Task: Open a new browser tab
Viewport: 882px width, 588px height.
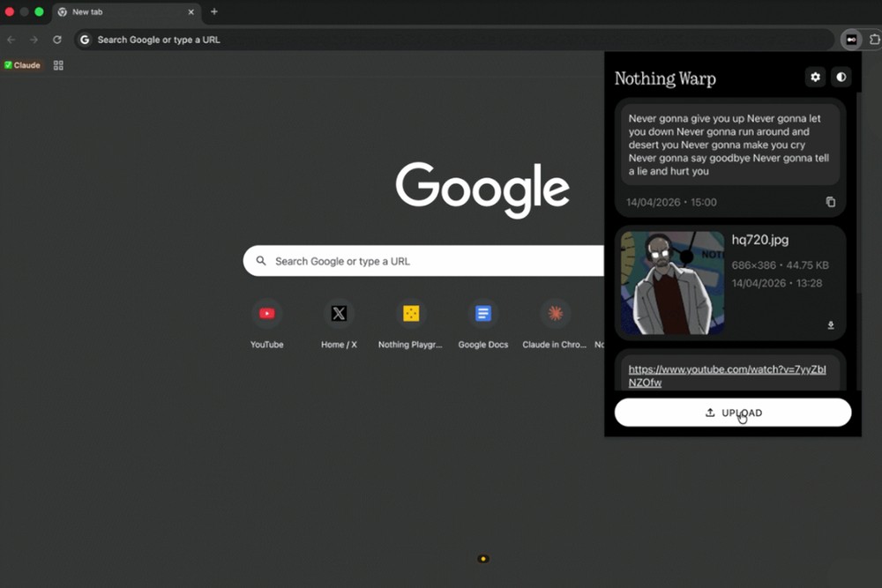Action: pos(214,11)
